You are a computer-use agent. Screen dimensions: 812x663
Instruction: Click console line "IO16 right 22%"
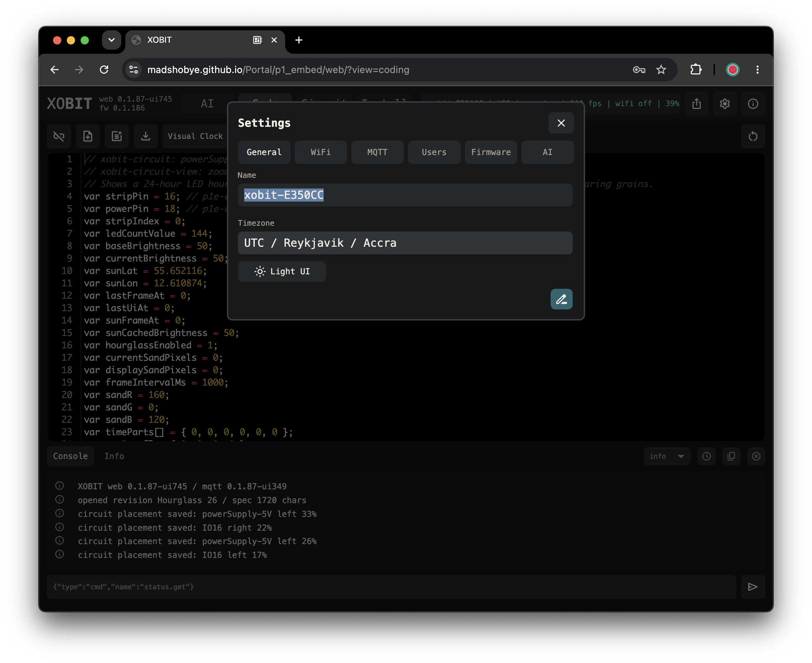coord(175,528)
